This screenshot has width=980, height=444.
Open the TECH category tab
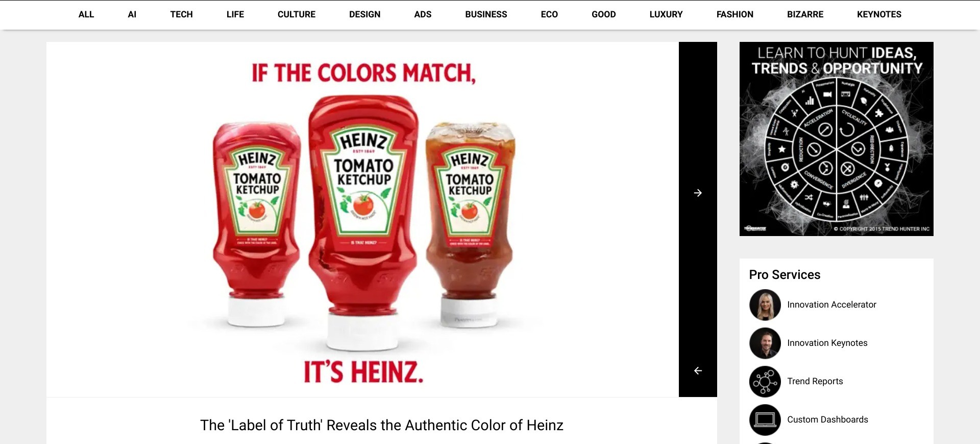point(181,14)
